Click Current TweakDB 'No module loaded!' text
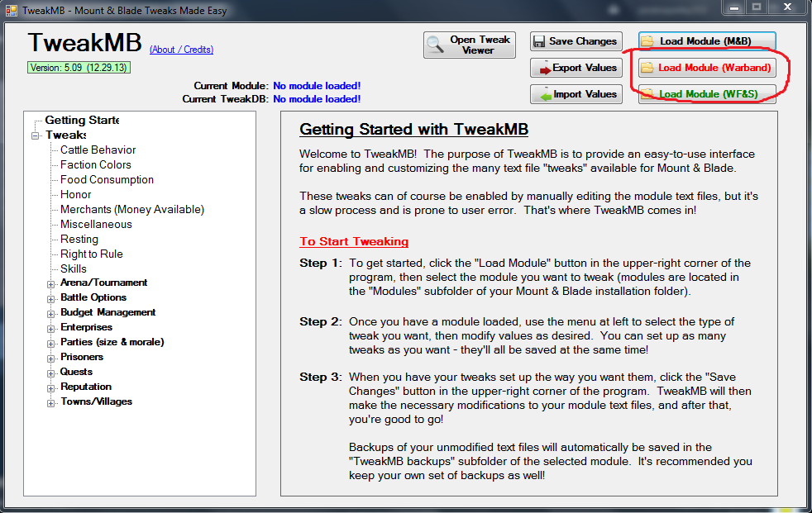 coord(317,99)
